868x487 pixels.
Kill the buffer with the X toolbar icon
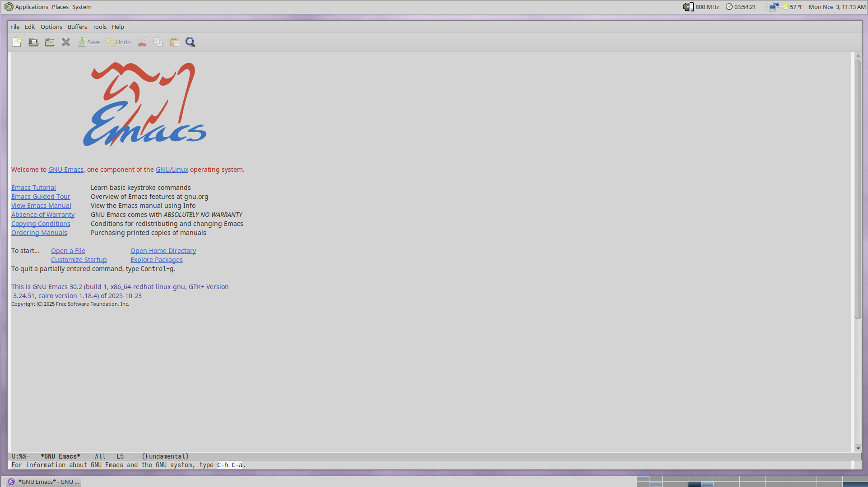(x=66, y=42)
